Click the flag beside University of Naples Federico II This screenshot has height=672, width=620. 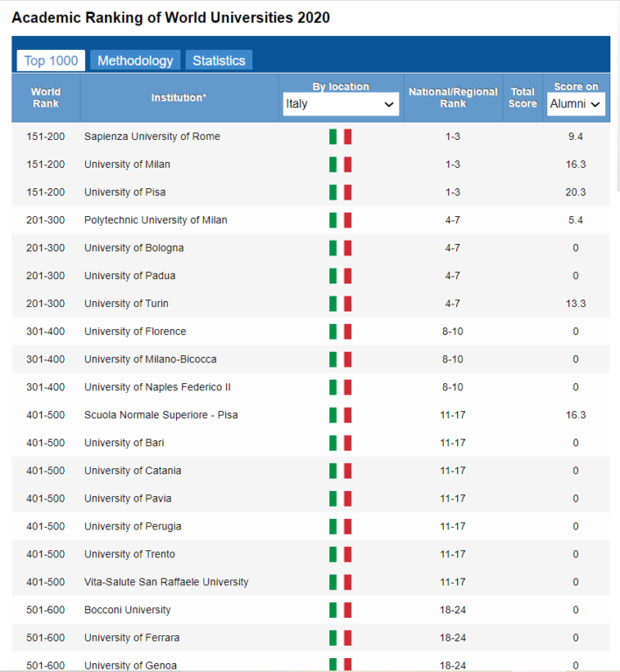pyautogui.click(x=341, y=388)
